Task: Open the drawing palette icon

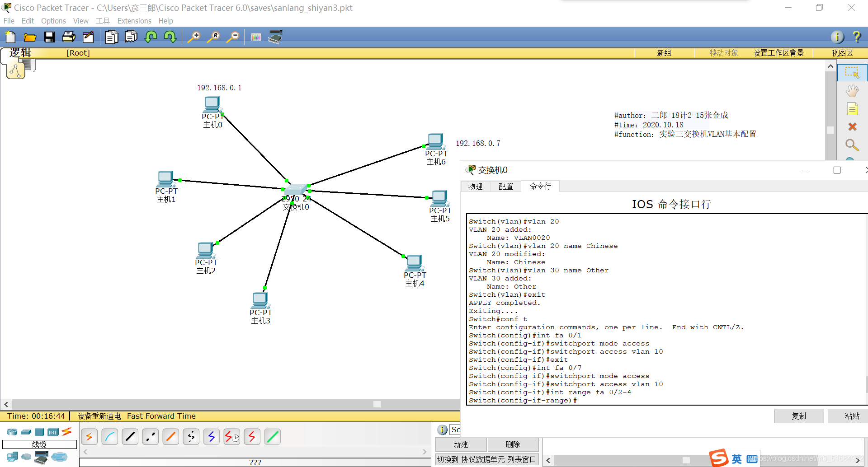Action: [x=256, y=37]
